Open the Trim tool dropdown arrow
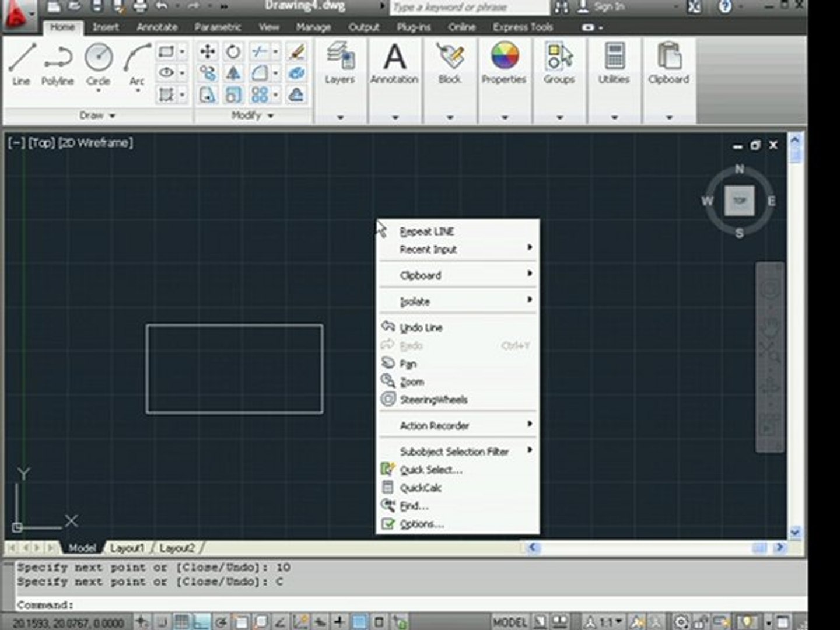Image resolution: width=840 pixels, height=630 pixels. coord(275,52)
